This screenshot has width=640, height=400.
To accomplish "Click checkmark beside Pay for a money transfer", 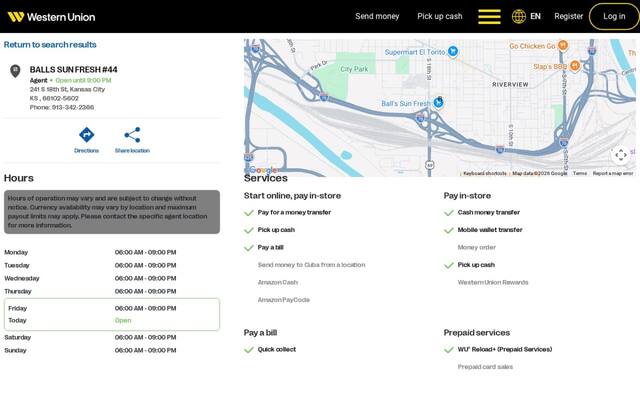I will [249, 213].
